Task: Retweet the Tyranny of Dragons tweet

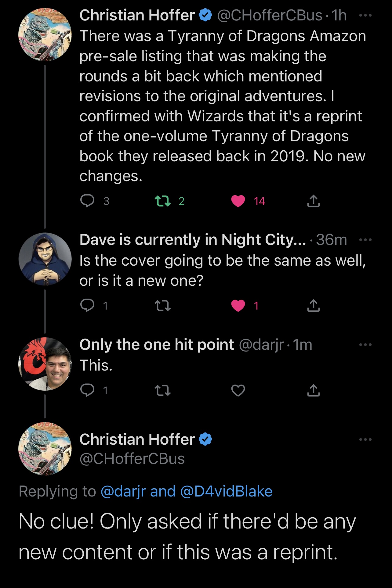Action: pyautogui.click(x=163, y=201)
